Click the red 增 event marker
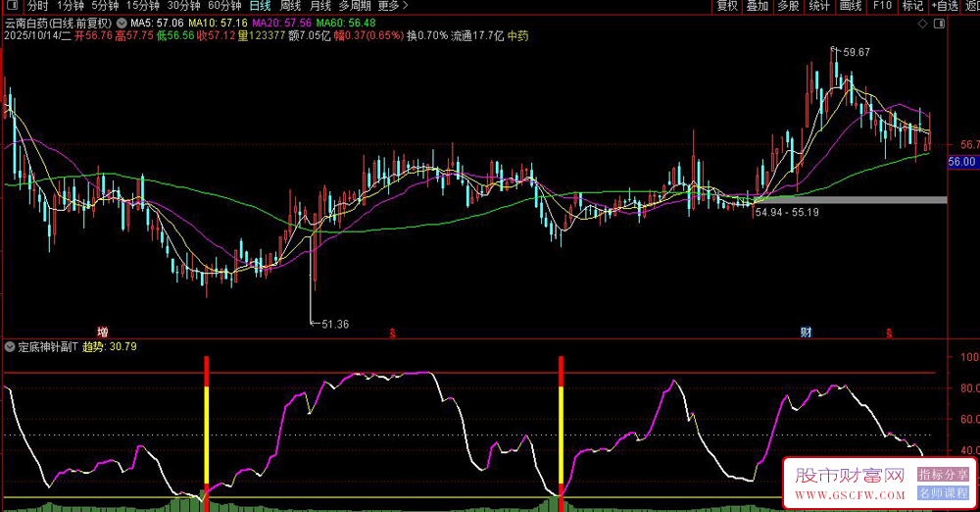The width and height of the screenshot is (980, 512). (x=102, y=332)
